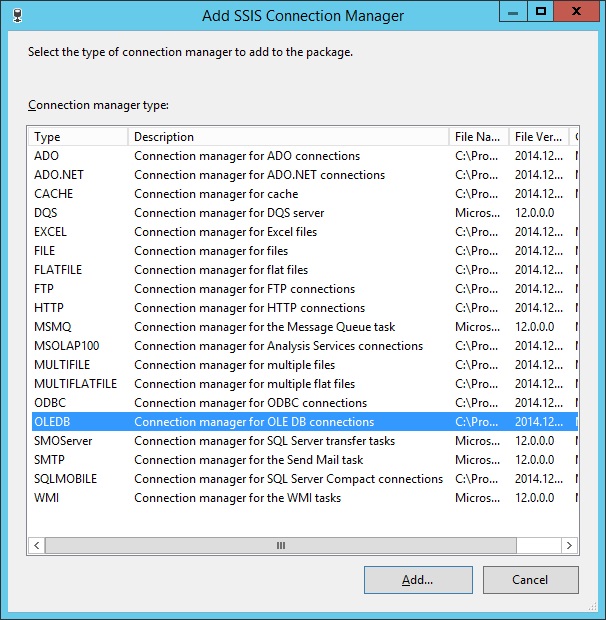Select the ADO connection manager type
The height and width of the screenshot is (620, 606).
[x=304, y=156]
